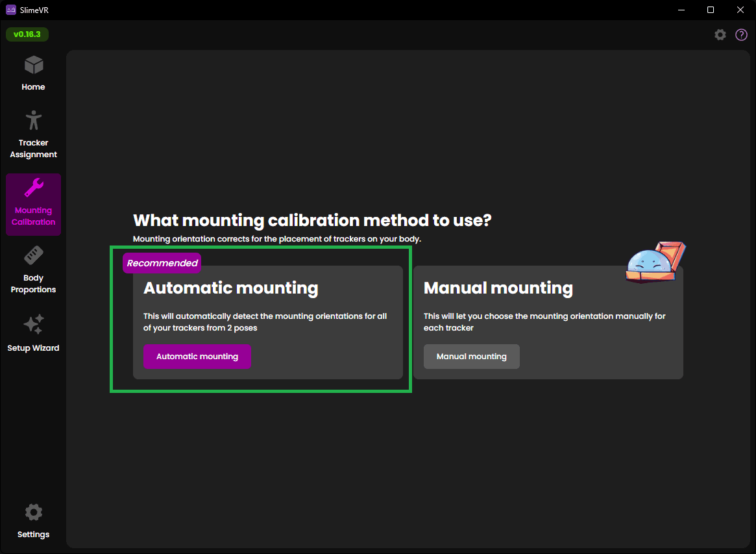Click the SlimeVR title bar text
Image resolution: width=756 pixels, height=554 pixels.
point(35,10)
